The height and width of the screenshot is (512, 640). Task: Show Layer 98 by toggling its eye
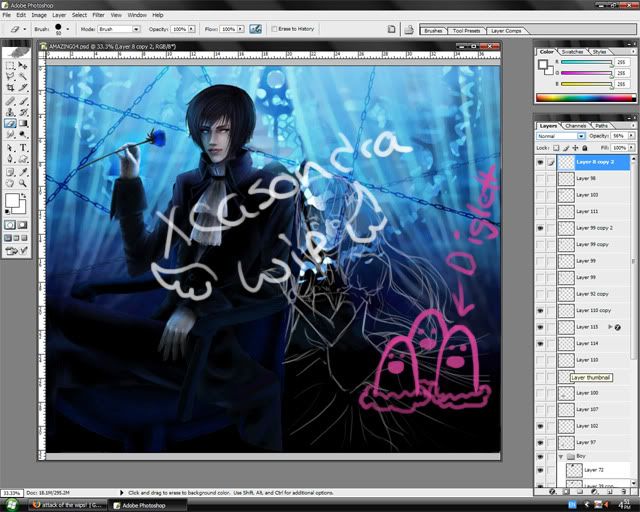click(540, 179)
